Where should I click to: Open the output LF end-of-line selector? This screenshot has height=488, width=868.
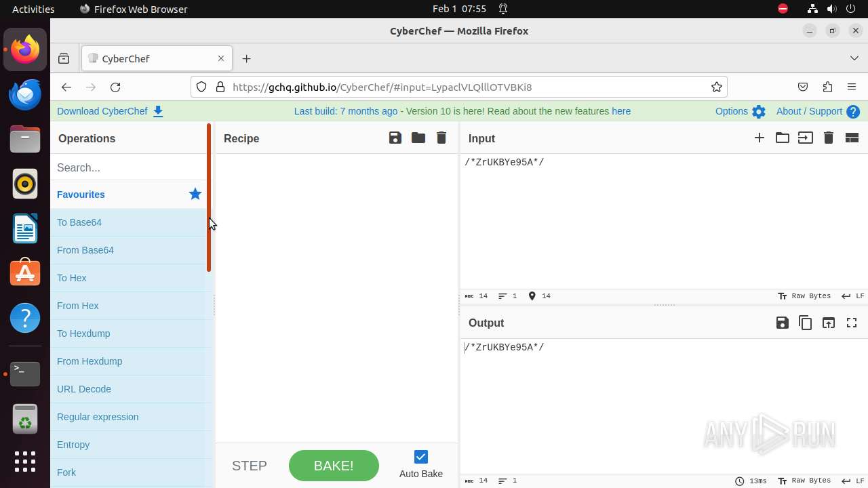tap(853, 481)
